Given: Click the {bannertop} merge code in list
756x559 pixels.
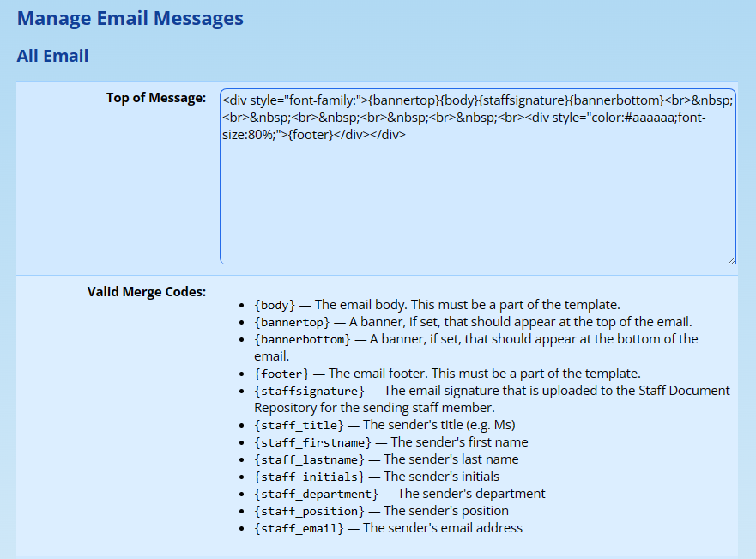Looking at the screenshot, I should 292,322.
